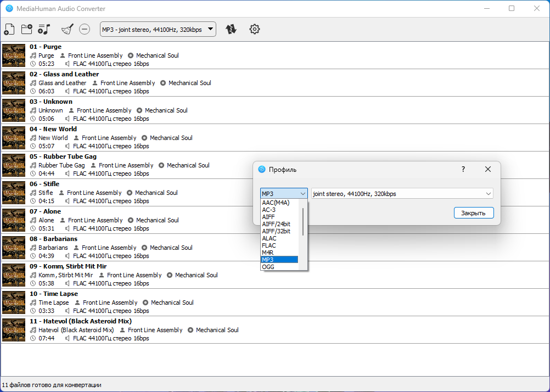The height and width of the screenshot is (392, 550).
Task: Click the music note icon next to Purge tag
Action: [33, 55]
